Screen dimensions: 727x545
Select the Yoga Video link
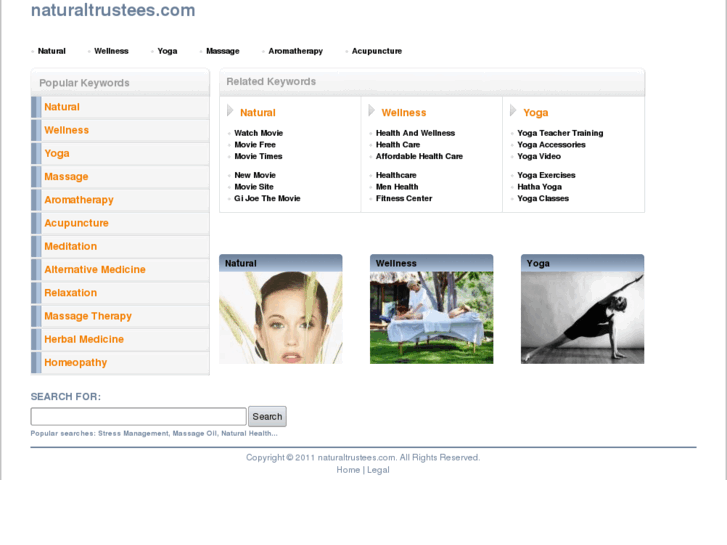click(539, 156)
